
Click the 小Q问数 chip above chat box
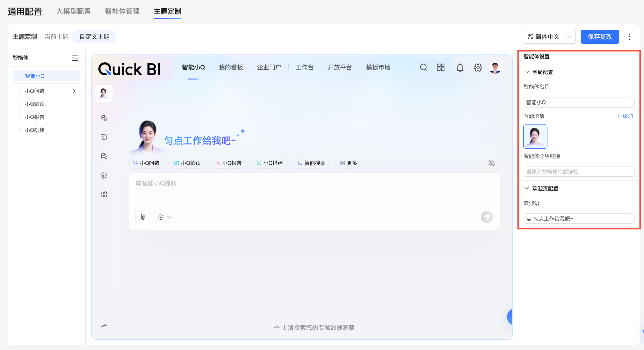click(146, 163)
